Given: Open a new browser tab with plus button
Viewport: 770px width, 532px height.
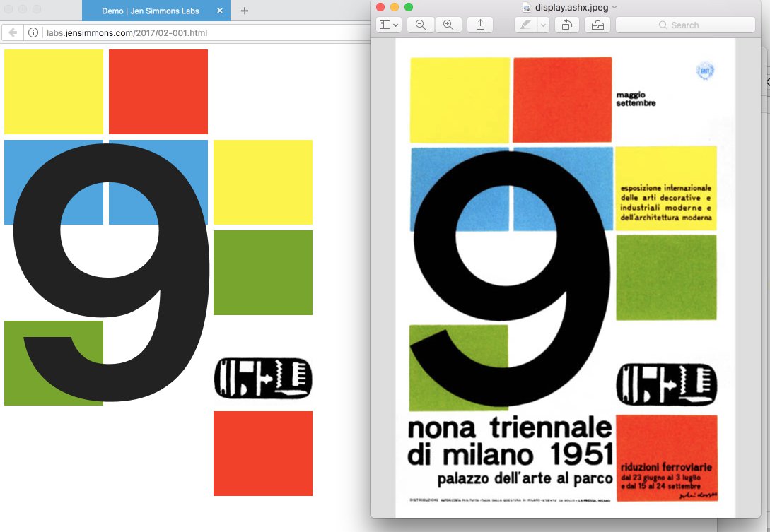Looking at the screenshot, I should coord(244,11).
